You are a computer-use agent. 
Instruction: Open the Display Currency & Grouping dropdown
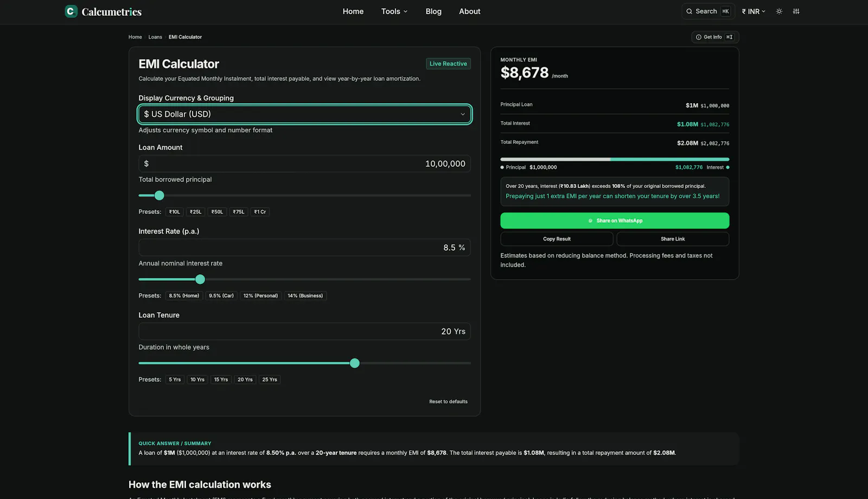tap(305, 114)
